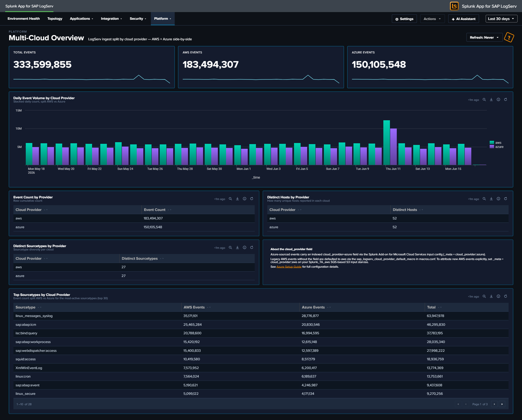Jump to last page of sourcetypes table
The image size is (522, 420).
point(502,404)
